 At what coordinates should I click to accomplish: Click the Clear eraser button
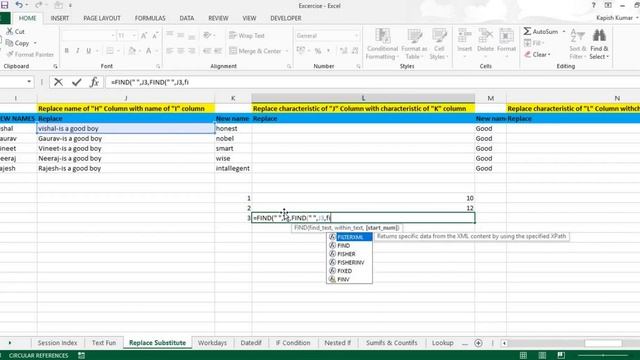537,54
